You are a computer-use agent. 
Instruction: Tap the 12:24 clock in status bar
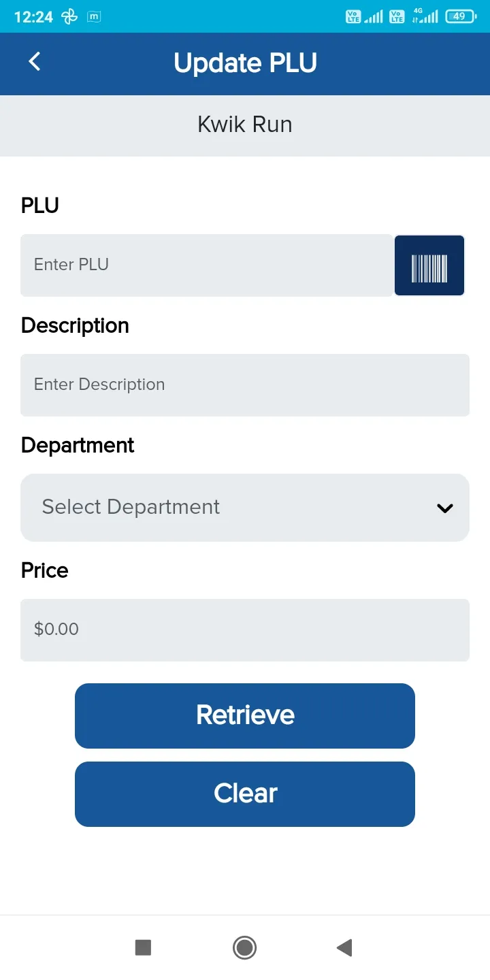coord(33,17)
